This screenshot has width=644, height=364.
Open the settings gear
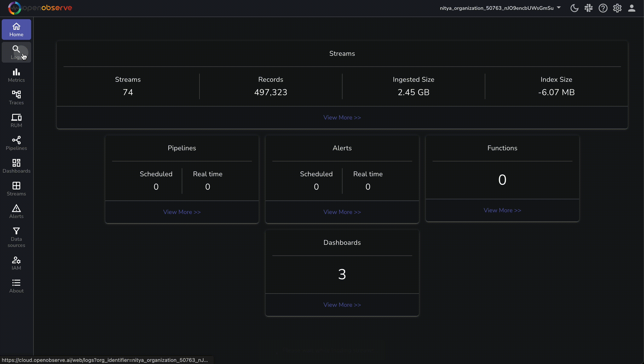(617, 8)
